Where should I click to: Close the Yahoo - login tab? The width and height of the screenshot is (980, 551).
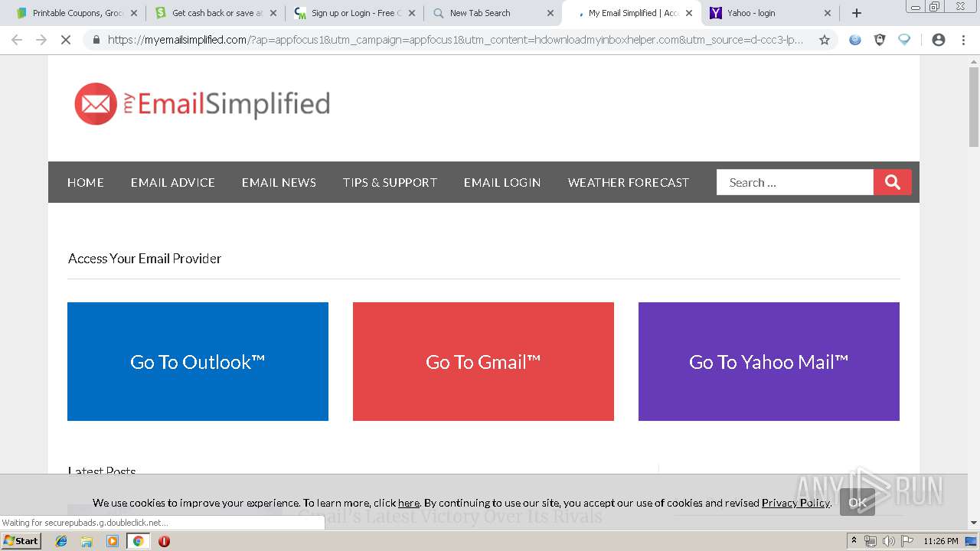point(828,13)
